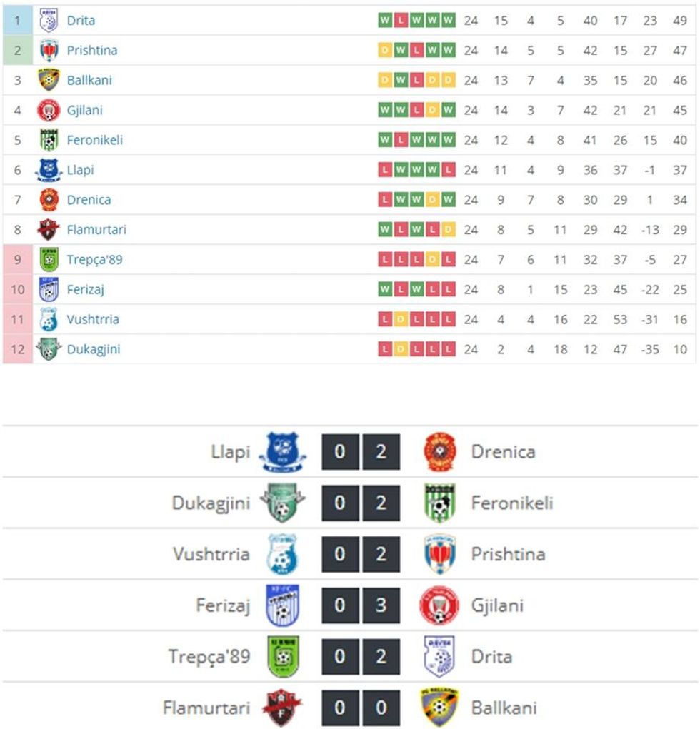Click the yellow draw badge in Gjilani's form

432,111
